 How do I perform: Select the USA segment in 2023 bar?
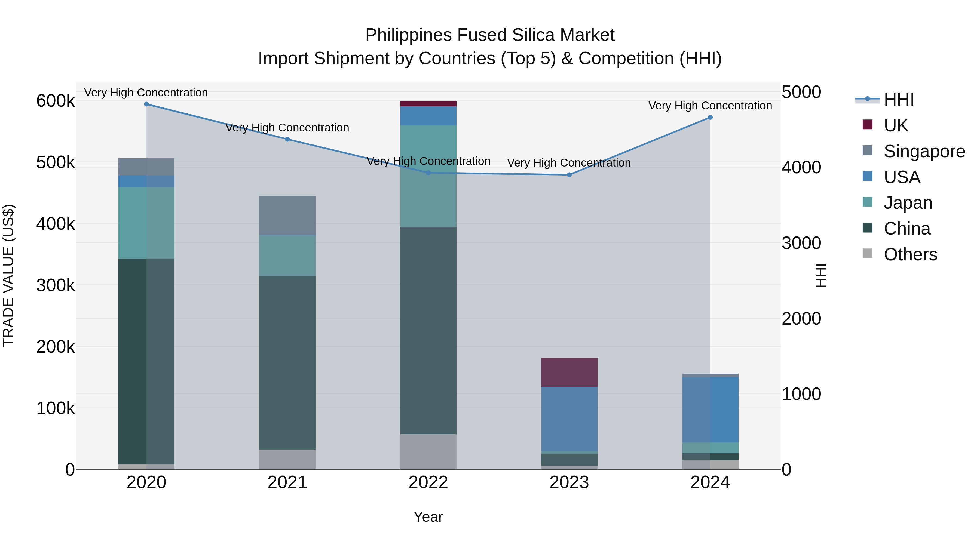pyautogui.click(x=569, y=419)
